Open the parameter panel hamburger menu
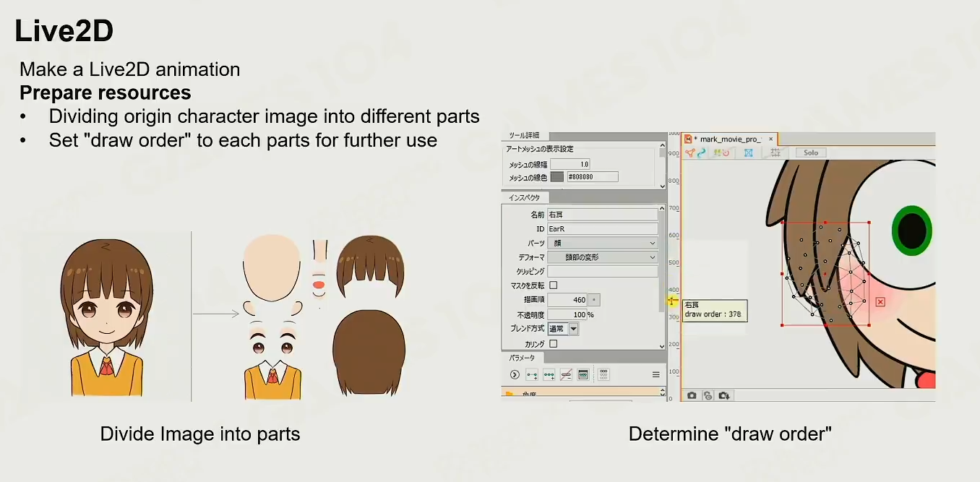 (656, 374)
